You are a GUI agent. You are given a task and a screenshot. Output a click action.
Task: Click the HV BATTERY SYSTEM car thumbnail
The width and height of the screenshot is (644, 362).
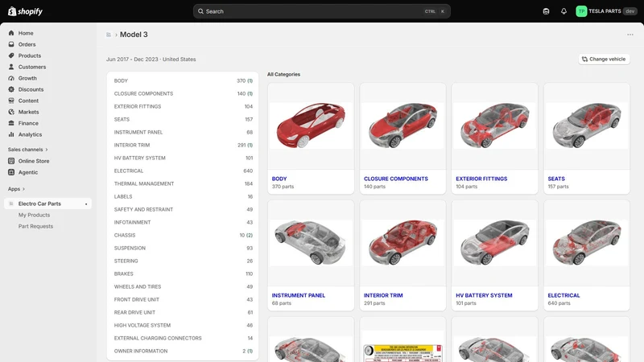tap(494, 243)
